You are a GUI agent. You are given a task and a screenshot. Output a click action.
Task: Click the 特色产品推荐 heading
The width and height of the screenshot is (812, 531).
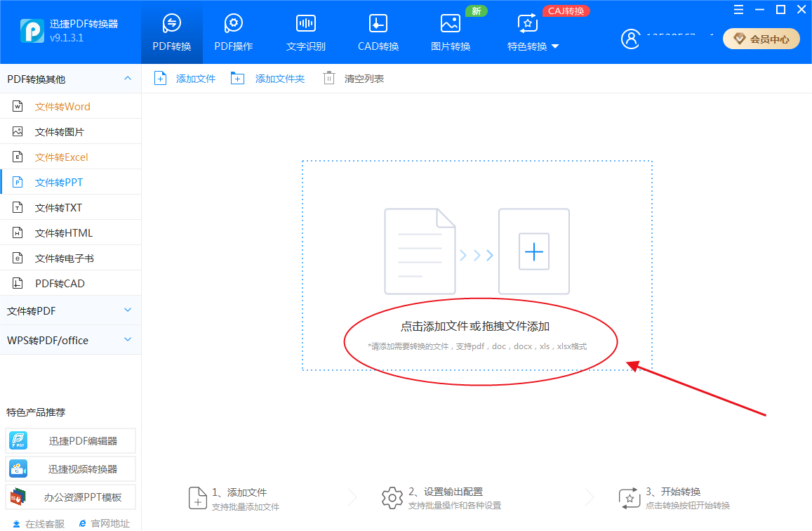click(x=36, y=412)
